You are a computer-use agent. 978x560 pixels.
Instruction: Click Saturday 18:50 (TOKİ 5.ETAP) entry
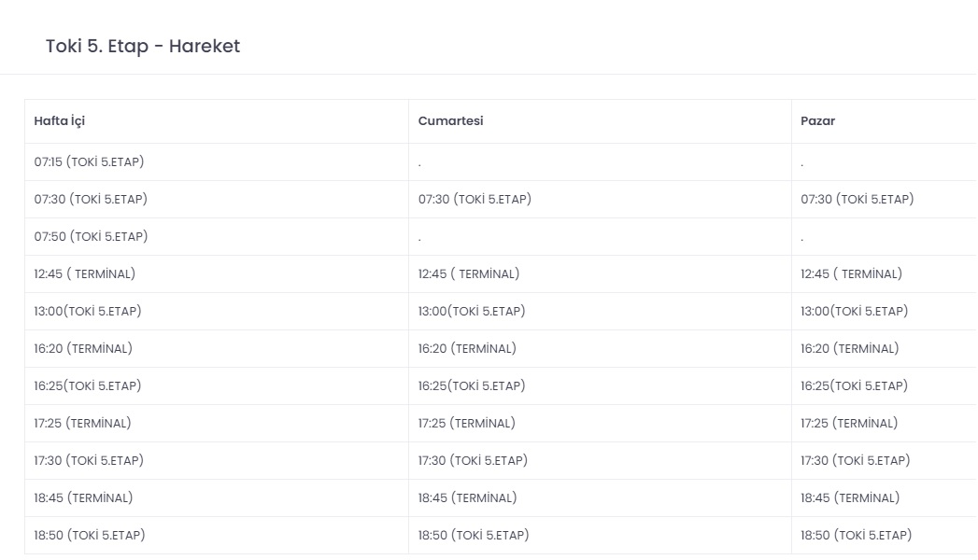pyautogui.click(x=474, y=536)
